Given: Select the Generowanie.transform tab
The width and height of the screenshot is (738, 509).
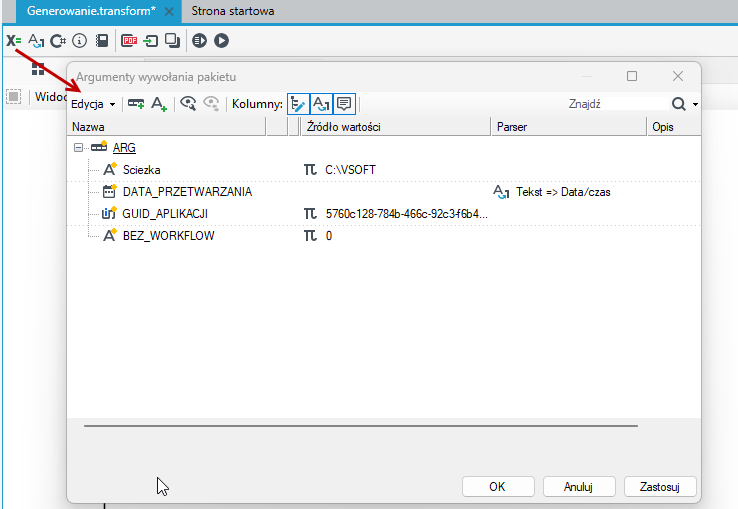Looking at the screenshot, I should [x=91, y=11].
